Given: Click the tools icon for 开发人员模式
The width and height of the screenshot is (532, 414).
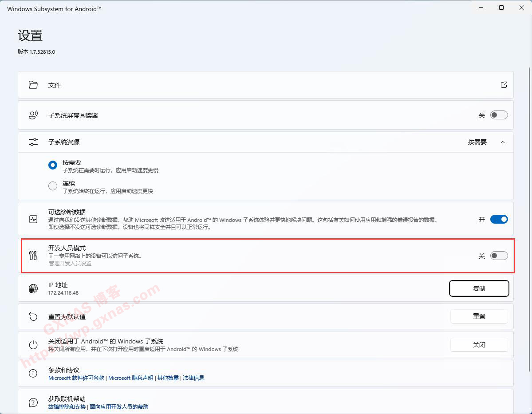Looking at the screenshot, I should (x=33, y=256).
